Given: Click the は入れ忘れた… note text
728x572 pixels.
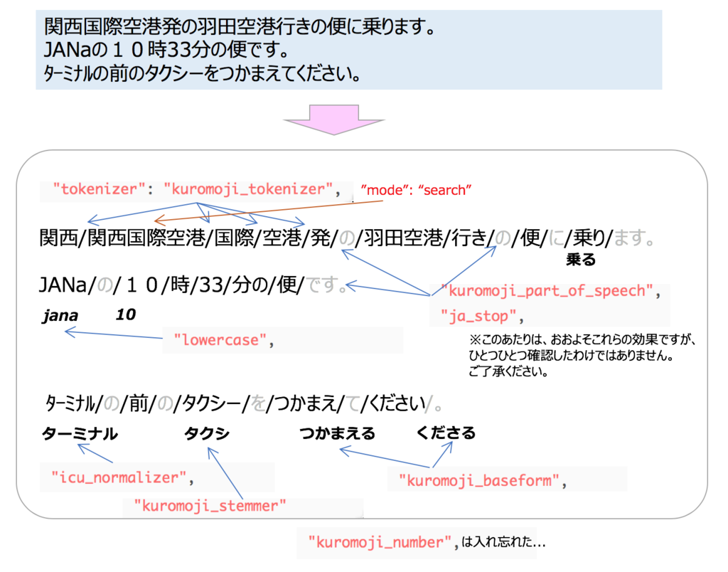Looking at the screenshot, I should coord(504,542).
